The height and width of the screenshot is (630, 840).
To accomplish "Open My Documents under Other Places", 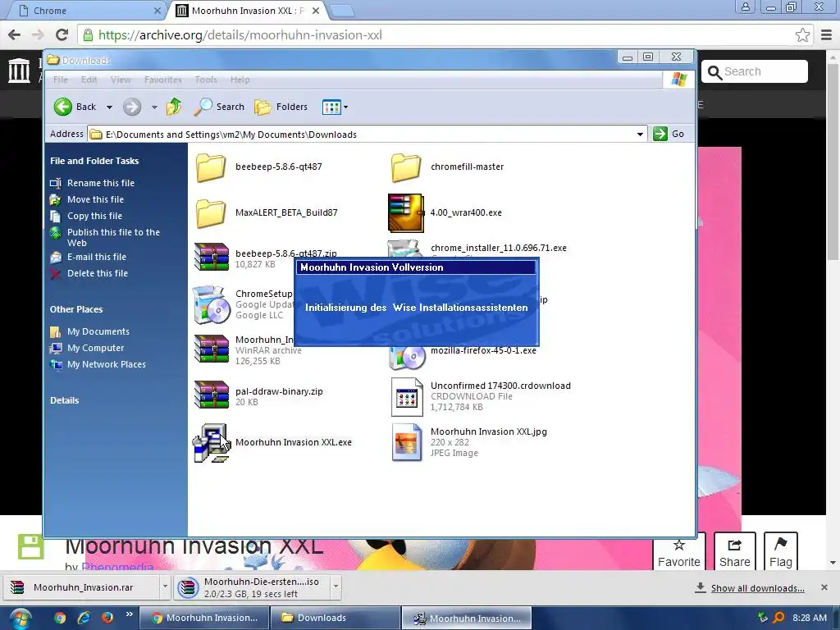I will click(x=98, y=331).
